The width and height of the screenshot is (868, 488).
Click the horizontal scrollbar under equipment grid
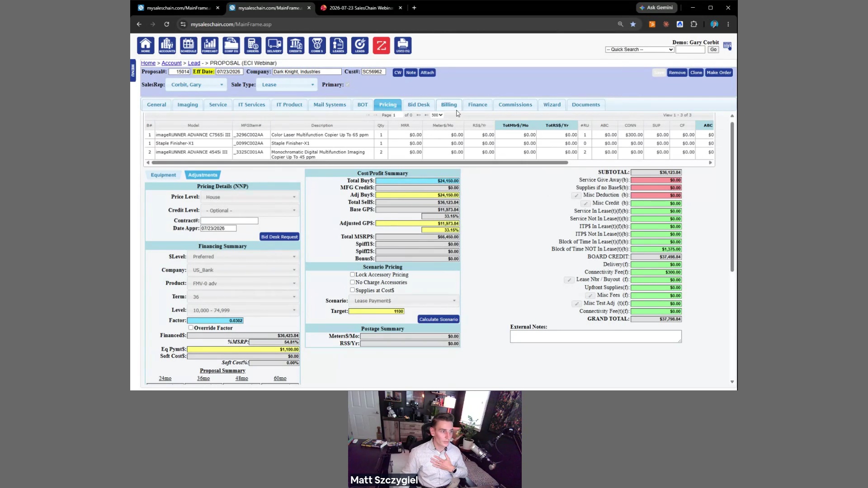pyautogui.click(x=359, y=163)
